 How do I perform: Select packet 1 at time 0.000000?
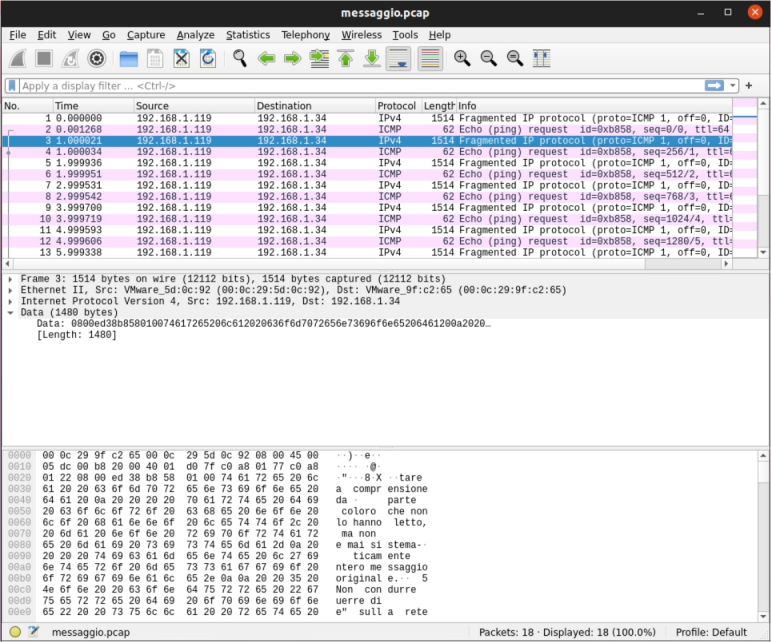(x=367, y=118)
